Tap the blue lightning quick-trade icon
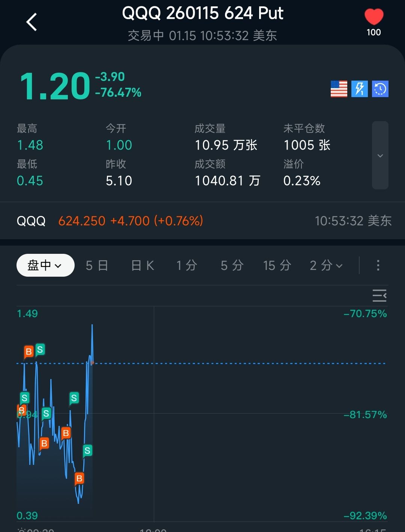 359,89
